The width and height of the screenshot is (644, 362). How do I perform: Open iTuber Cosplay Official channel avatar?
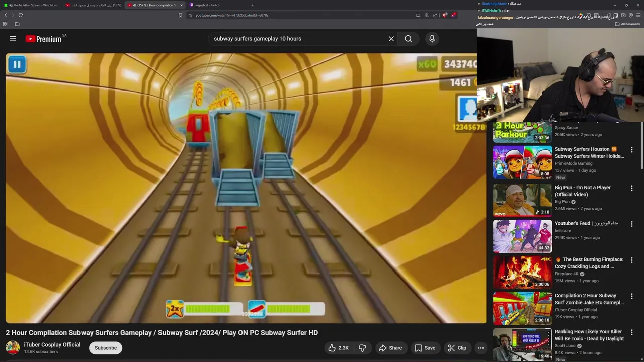coord(13,347)
